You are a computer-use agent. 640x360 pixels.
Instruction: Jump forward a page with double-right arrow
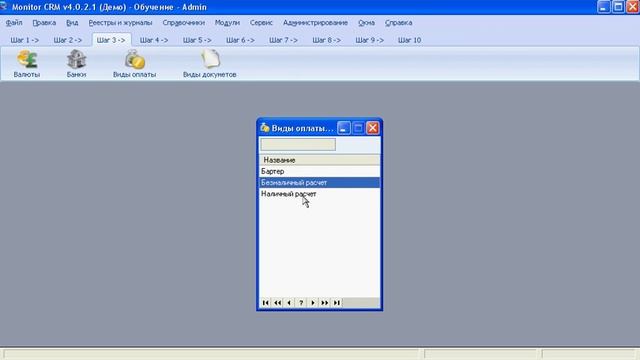pos(324,302)
